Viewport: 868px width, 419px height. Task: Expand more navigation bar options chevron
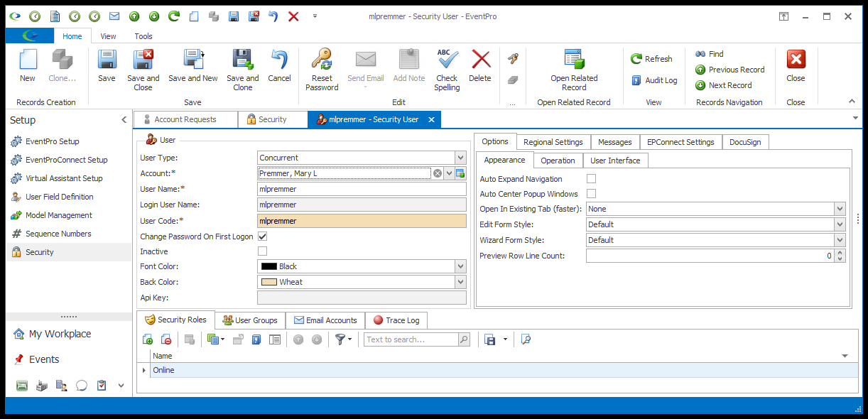click(121, 386)
